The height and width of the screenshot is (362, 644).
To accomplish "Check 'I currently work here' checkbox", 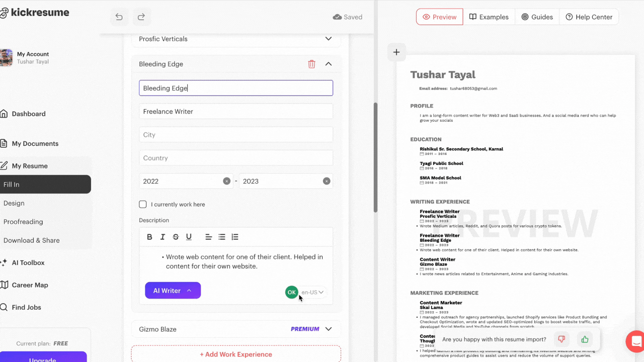I will pyautogui.click(x=143, y=204).
